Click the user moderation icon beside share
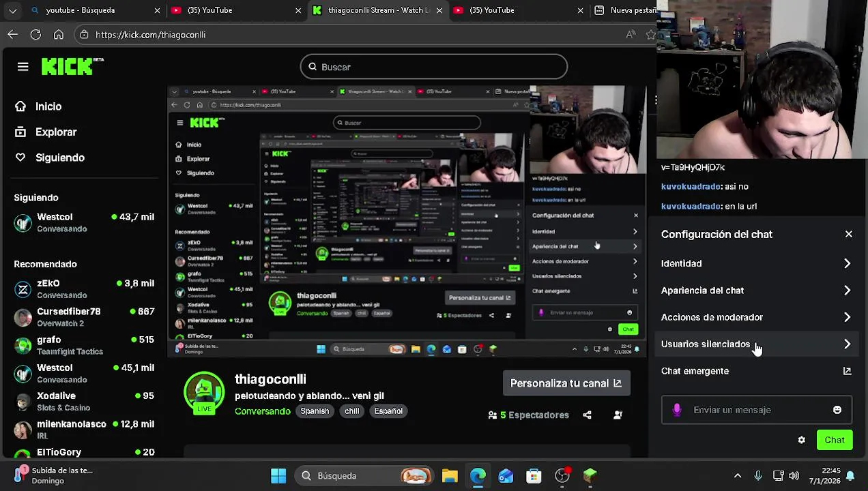This screenshot has width=868, height=491. point(618,415)
